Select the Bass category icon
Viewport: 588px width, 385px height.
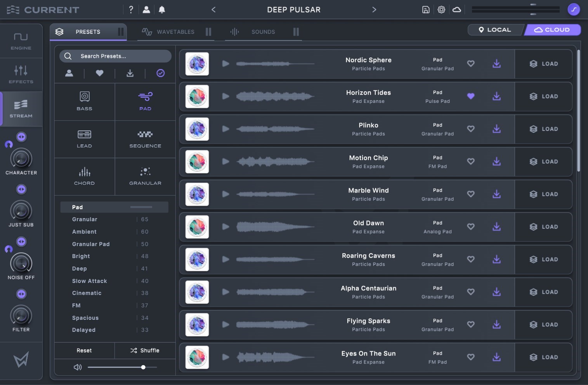[x=84, y=101]
